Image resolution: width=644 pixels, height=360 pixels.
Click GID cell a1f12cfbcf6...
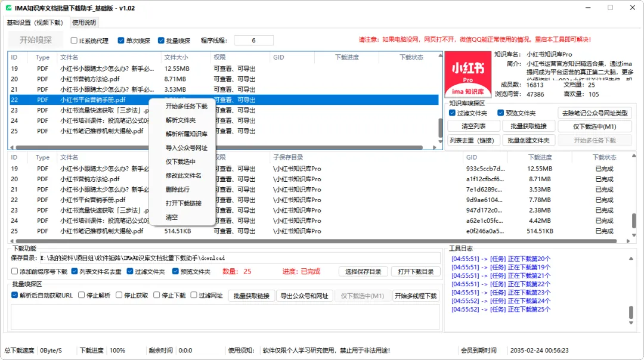pyautogui.click(x=485, y=179)
